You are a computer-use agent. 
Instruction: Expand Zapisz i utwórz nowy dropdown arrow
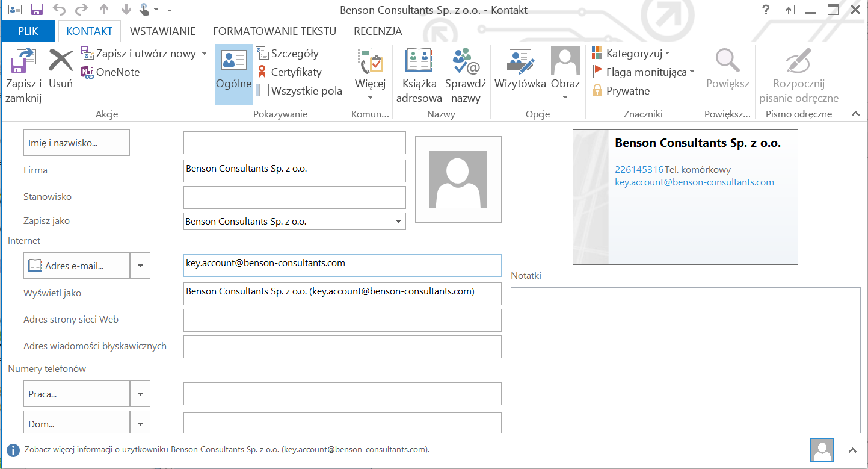click(204, 54)
